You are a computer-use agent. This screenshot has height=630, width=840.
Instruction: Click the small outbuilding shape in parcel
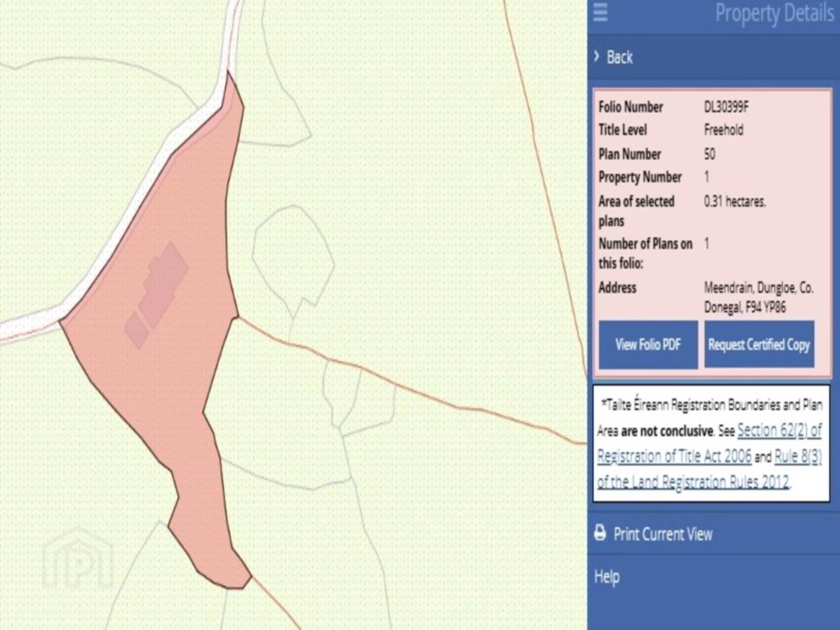tap(137, 330)
